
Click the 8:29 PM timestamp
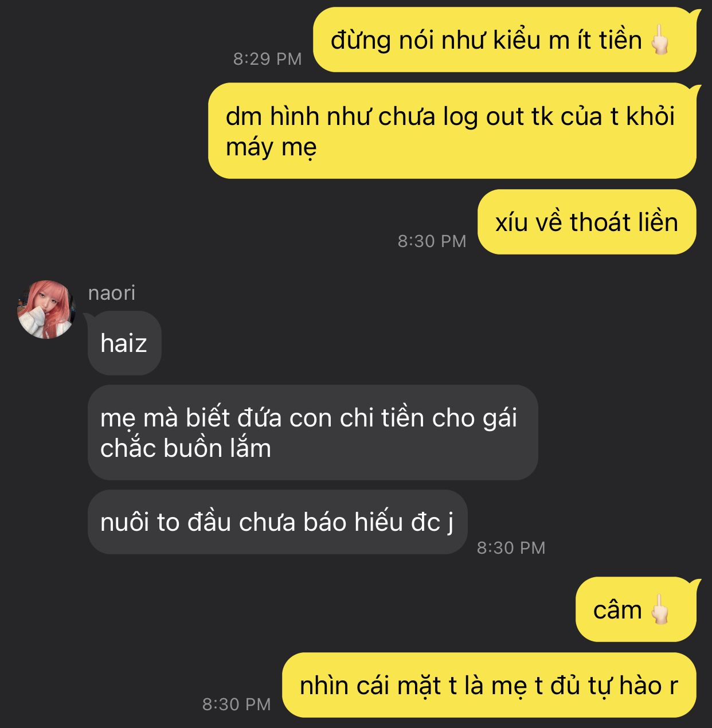pyautogui.click(x=267, y=58)
